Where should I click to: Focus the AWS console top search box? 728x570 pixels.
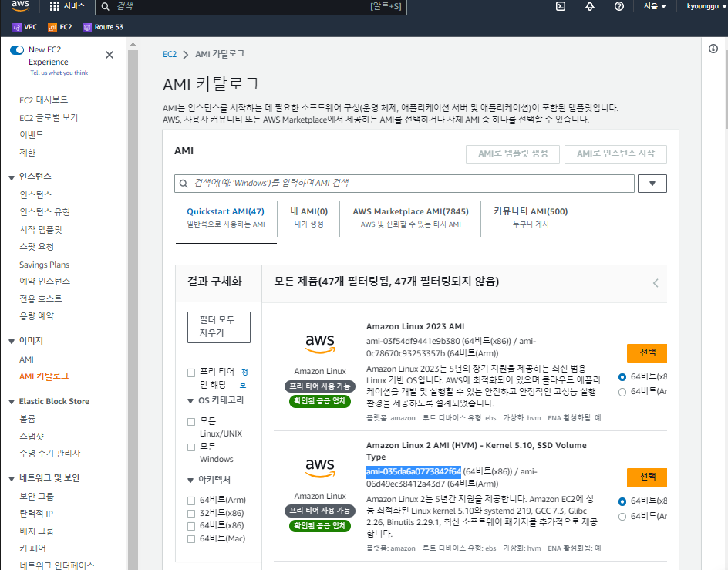251,6
